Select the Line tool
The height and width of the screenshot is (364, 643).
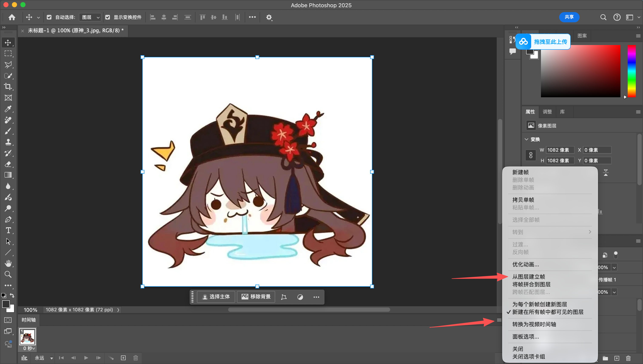[x=8, y=252]
